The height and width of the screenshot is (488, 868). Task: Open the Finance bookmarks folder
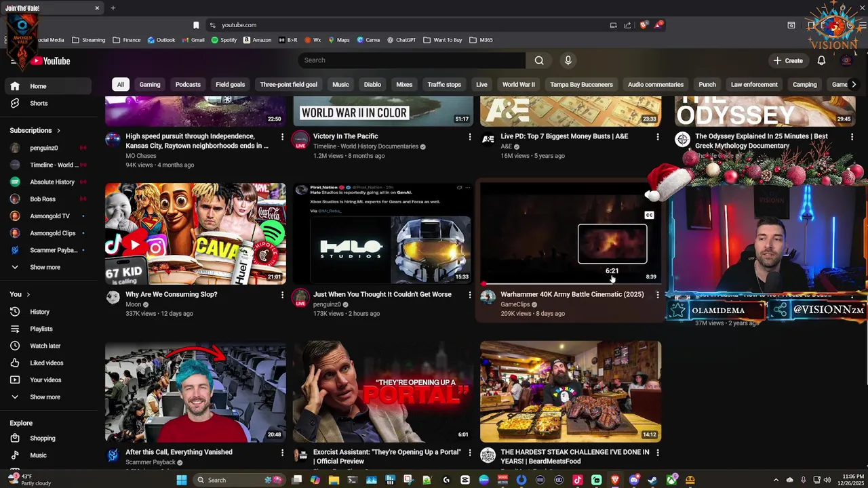coord(127,40)
